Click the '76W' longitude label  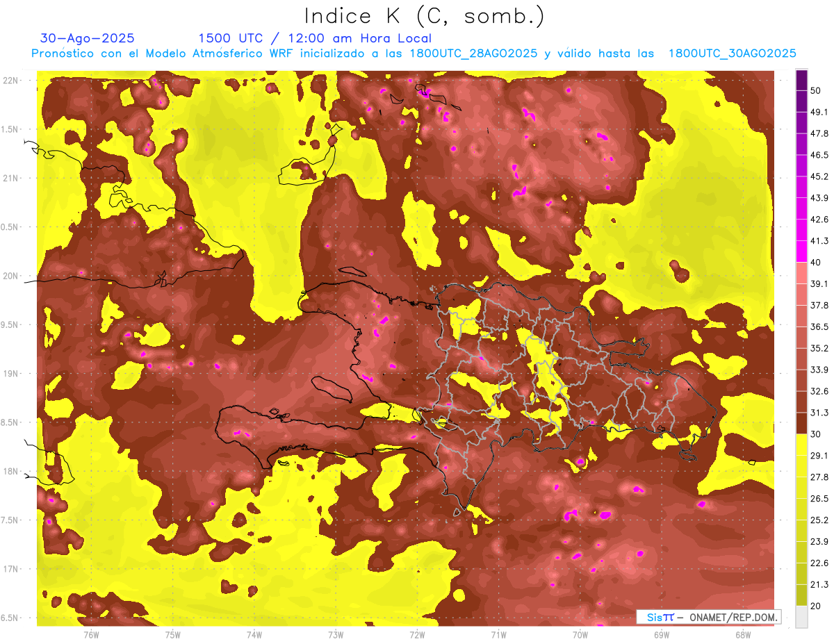click(x=91, y=635)
